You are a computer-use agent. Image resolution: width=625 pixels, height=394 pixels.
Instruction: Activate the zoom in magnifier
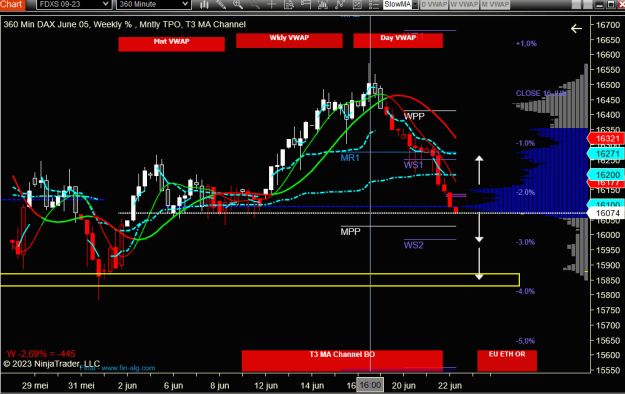(x=238, y=4)
